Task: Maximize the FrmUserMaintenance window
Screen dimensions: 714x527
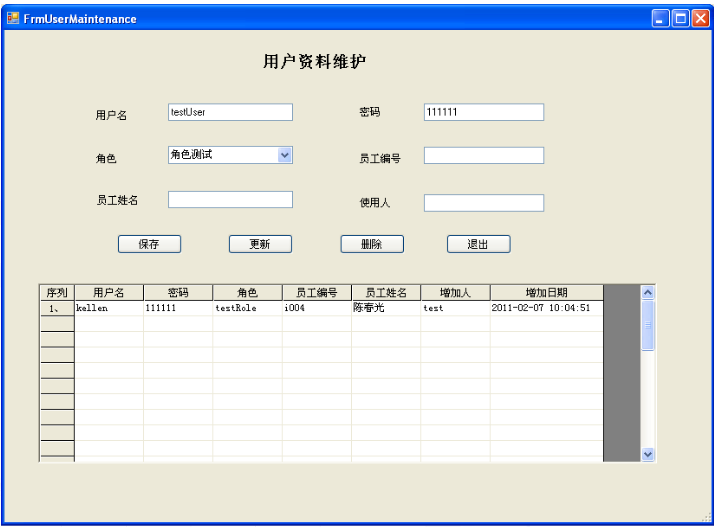Action: [680, 18]
